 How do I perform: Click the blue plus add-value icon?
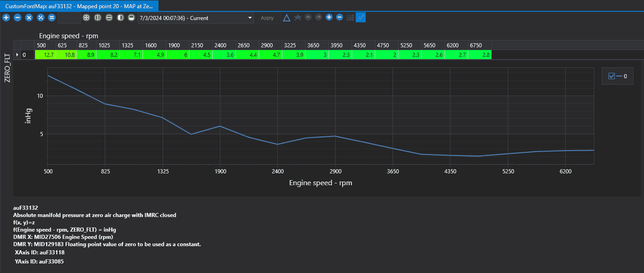(x=6, y=18)
